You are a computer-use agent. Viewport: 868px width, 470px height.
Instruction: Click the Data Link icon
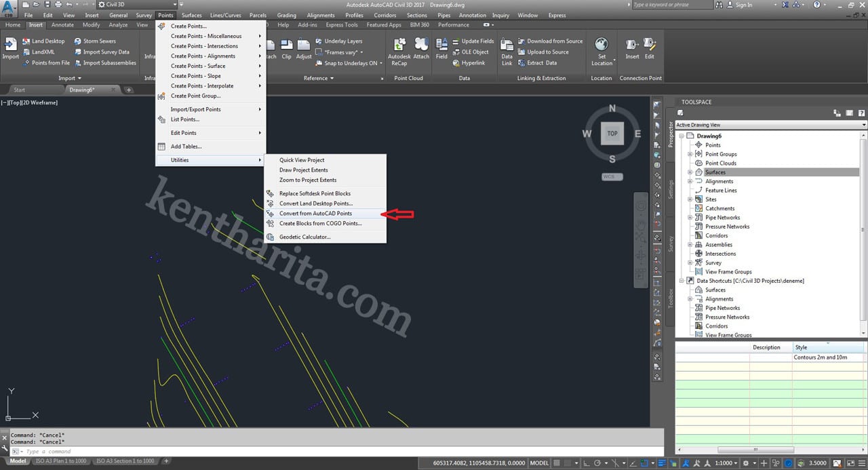click(x=507, y=49)
